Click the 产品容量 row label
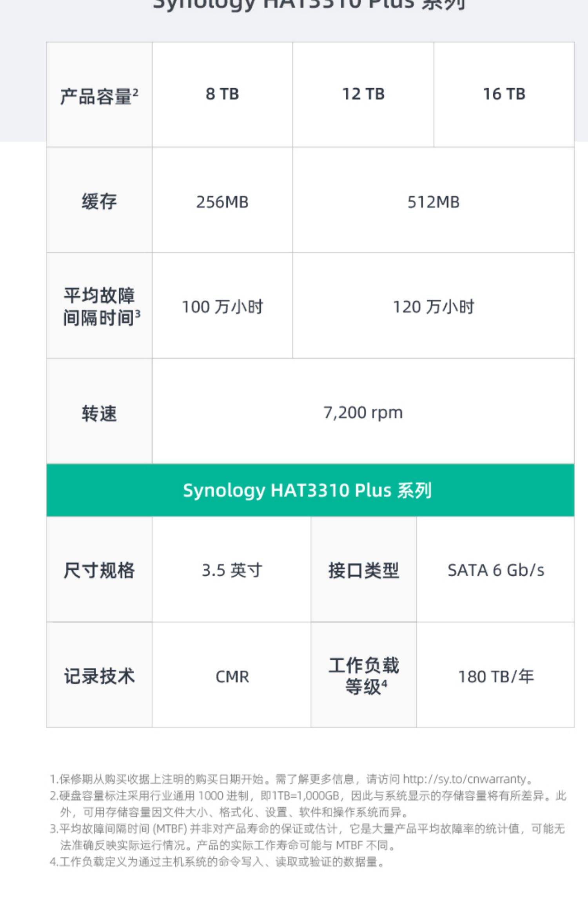 coord(99,96)
